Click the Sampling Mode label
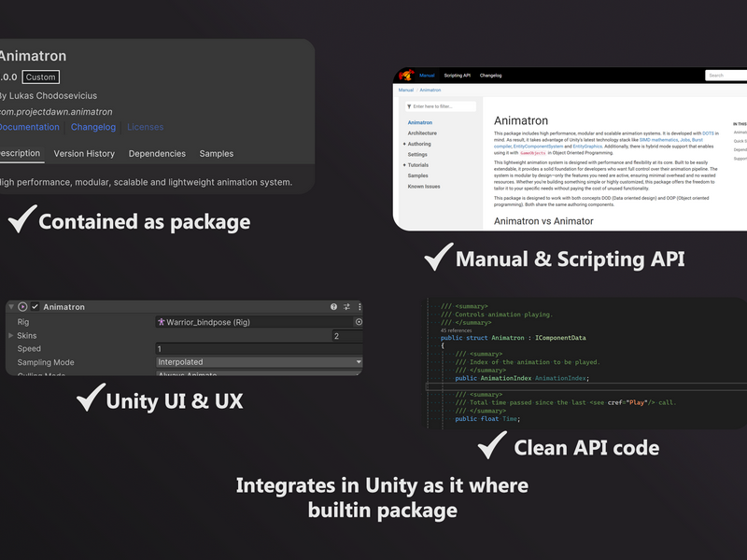The height and width of the screenshot is (560, 747). tap(46, 362)
